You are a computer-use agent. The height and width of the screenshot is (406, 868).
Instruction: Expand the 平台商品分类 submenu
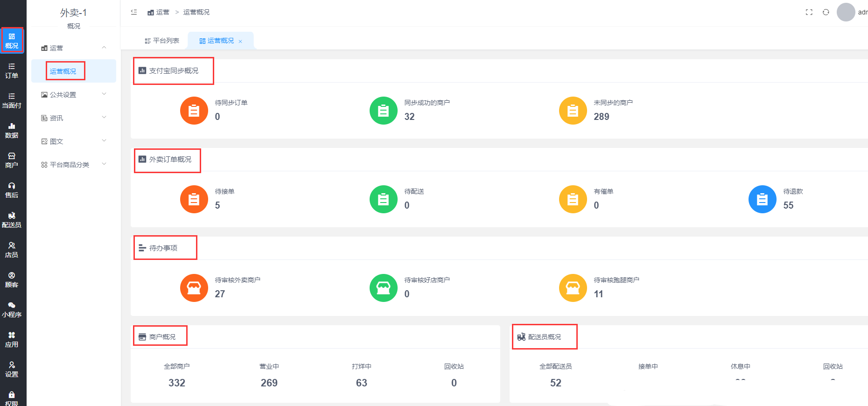(x=74, y=165)
